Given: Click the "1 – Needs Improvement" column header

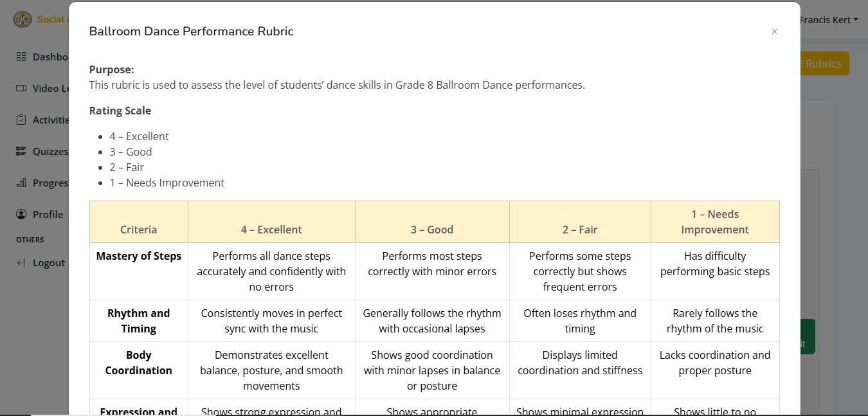Looking at the screenshot, I should pos(715,222).
